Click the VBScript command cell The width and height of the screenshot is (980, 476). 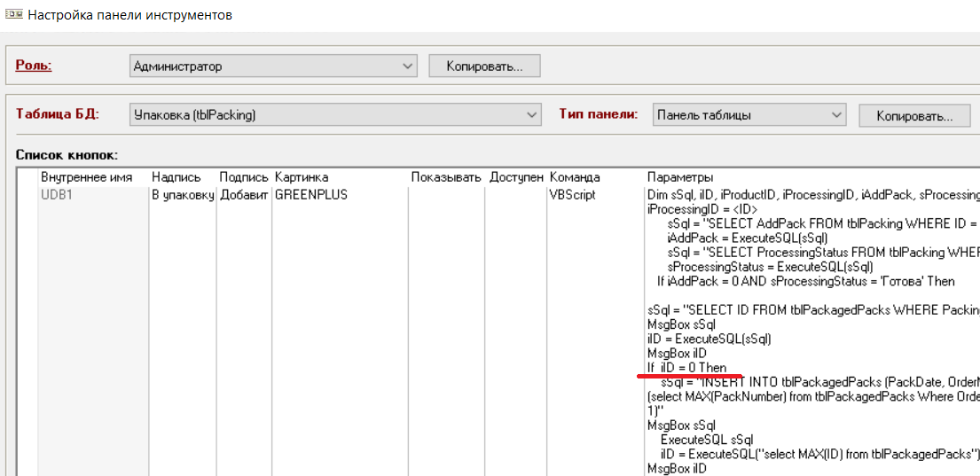coord(575,195)
